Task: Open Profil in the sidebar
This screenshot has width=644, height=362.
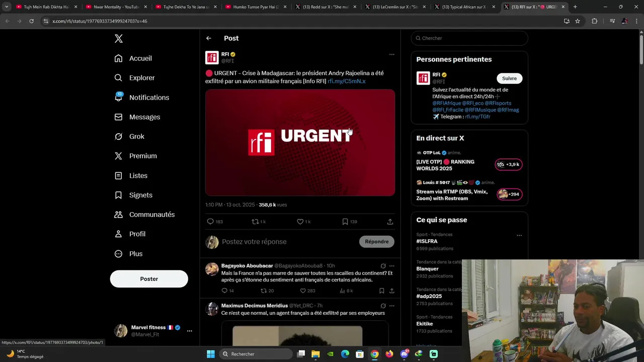Action: tap(130, 234)
